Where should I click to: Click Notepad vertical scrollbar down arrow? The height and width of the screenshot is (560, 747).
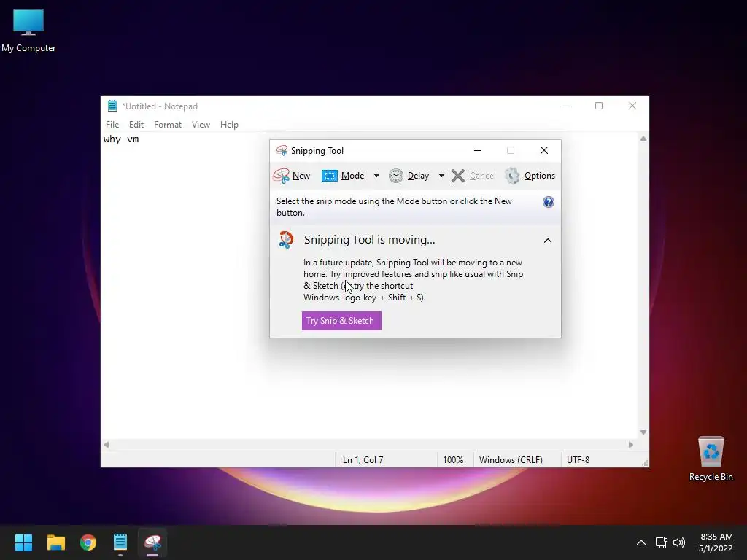pos(643,432)
